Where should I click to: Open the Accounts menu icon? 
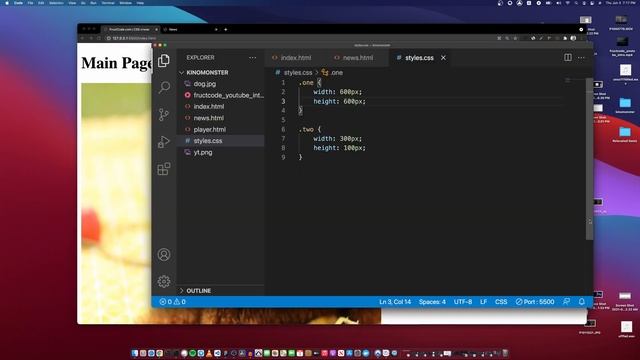coord(164,254)
